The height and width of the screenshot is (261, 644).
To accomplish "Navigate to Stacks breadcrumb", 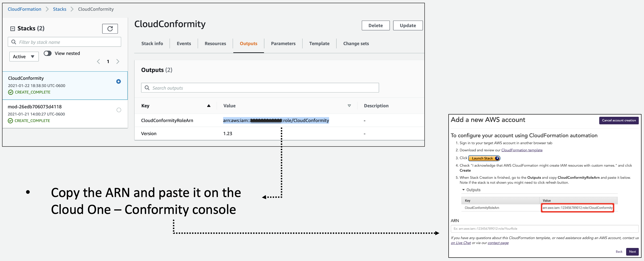I will [59, 9].
